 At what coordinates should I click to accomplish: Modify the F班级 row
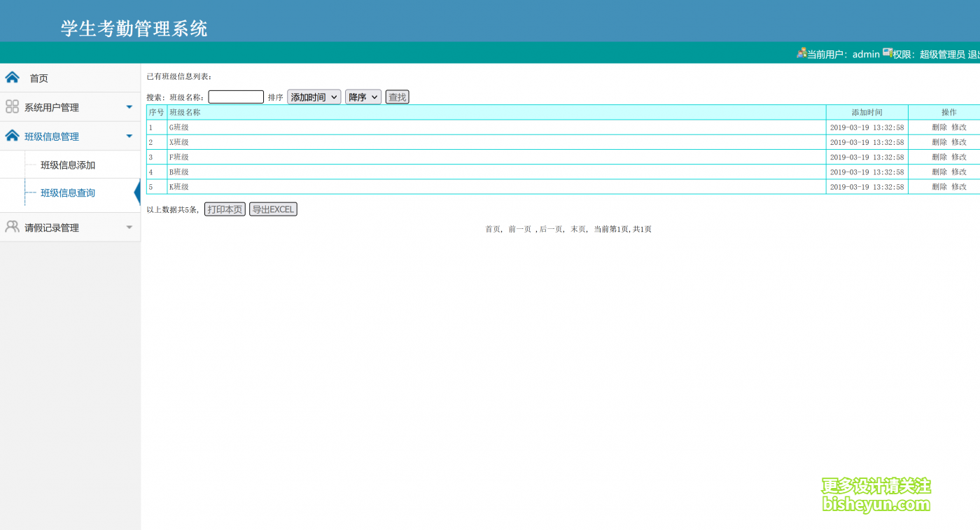pos(959,157)
